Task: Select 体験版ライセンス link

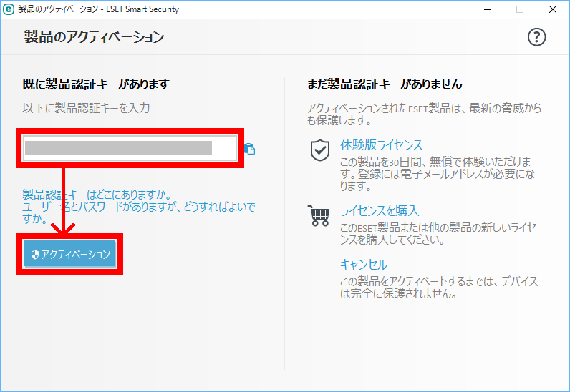Action: point(382,145)
